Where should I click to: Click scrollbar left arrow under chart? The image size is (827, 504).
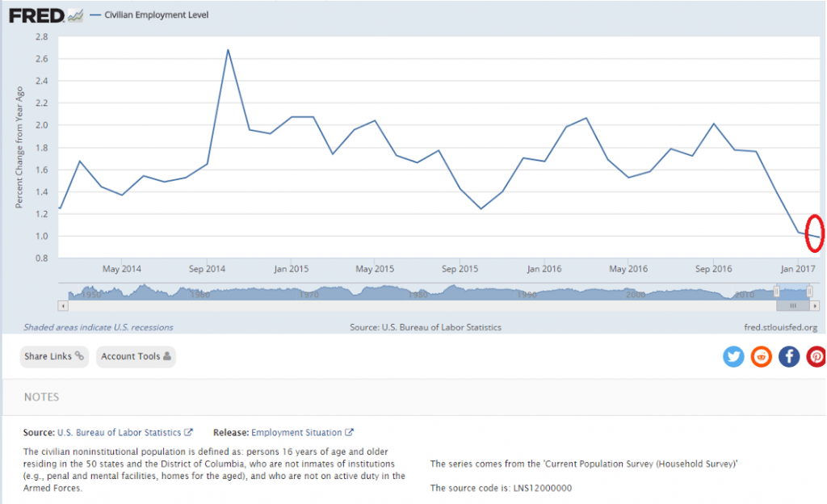[x=63, y=306]
